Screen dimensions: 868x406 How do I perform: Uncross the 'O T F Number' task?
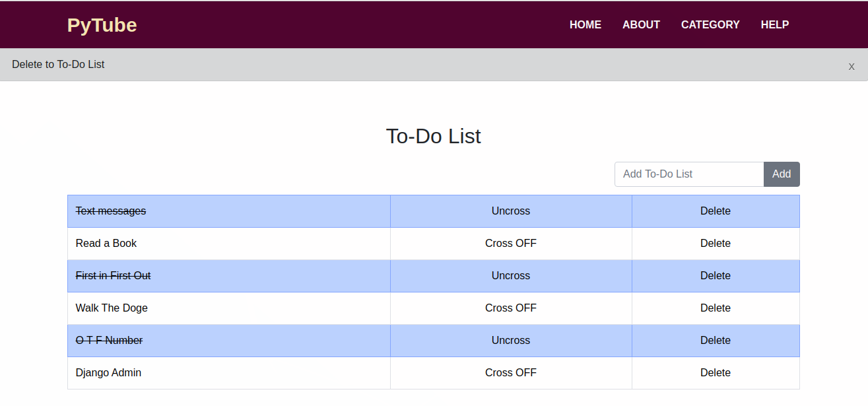510,340
